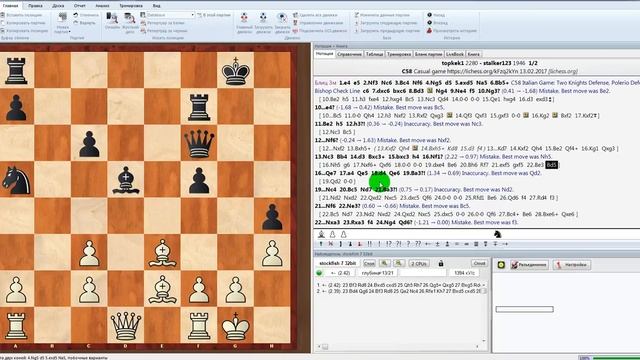Click the green-yellow circle icon in right panel

[x=501, y=264]
